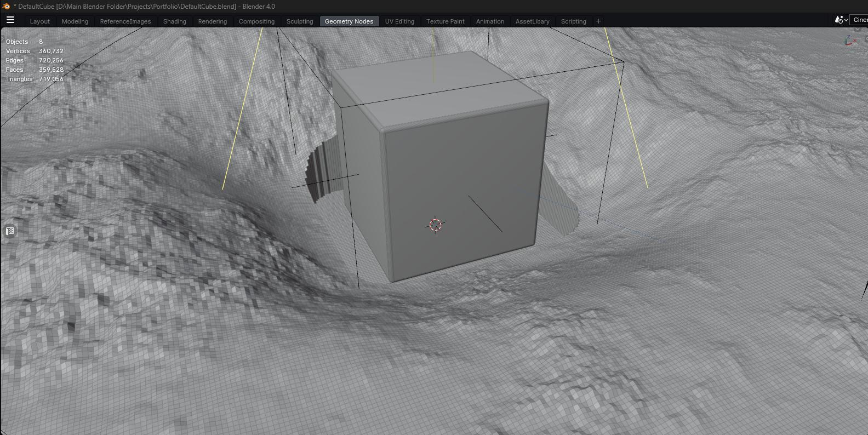This screenshot has width=868, height=435.
Task: Switch to the Layout workspace tab
Action: tap(40, 21)
